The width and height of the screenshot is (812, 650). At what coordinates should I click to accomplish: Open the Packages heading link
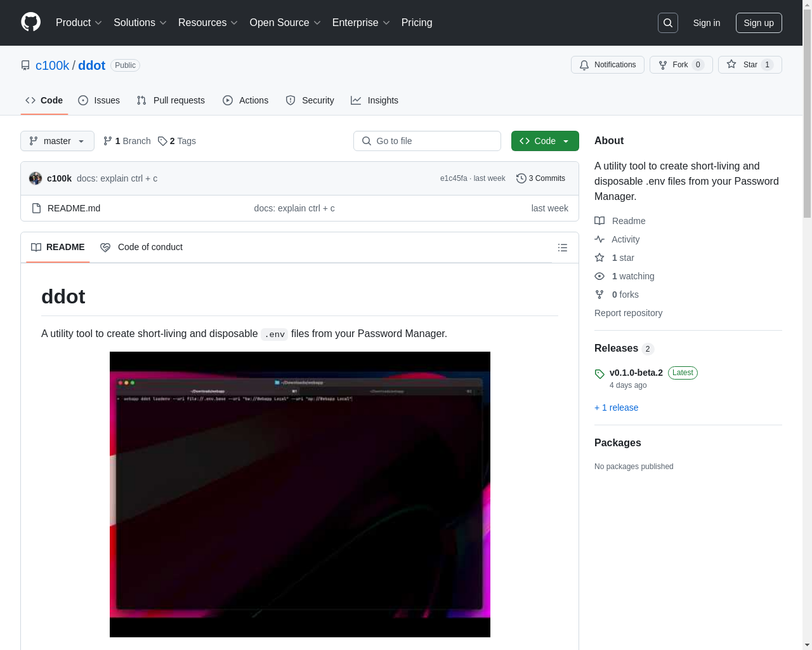(x=618, y=442)
